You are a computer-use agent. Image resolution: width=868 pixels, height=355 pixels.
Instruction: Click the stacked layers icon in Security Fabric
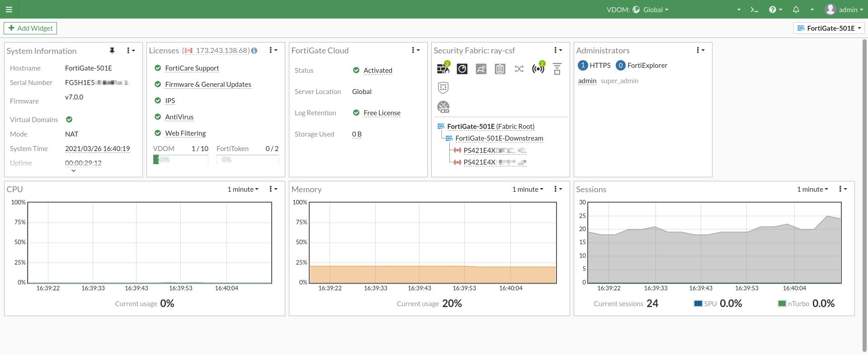(557, 69)
